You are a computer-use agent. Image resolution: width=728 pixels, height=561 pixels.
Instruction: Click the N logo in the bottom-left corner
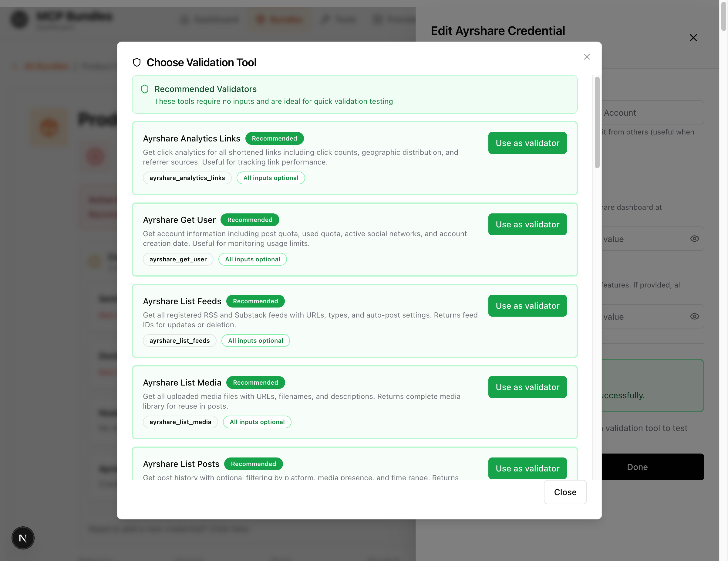coord(23,538)
